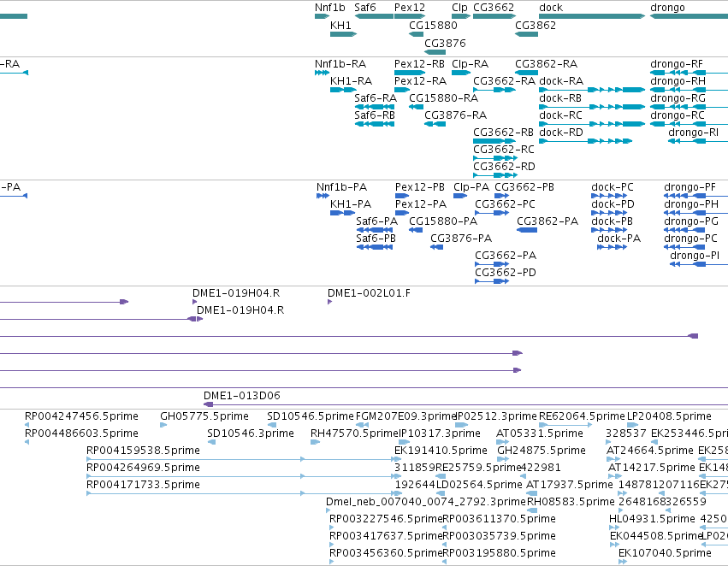The height and width of the screenshot is (566, 728).
Task: Click EST RP004486603.5prime
Action: click(x=81, y=433)
